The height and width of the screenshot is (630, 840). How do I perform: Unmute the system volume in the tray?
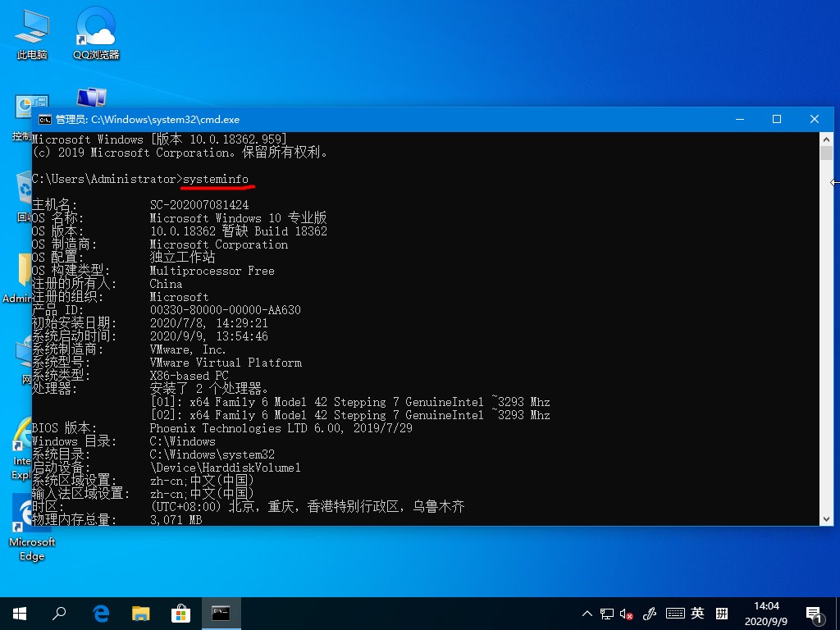[627, 613]
